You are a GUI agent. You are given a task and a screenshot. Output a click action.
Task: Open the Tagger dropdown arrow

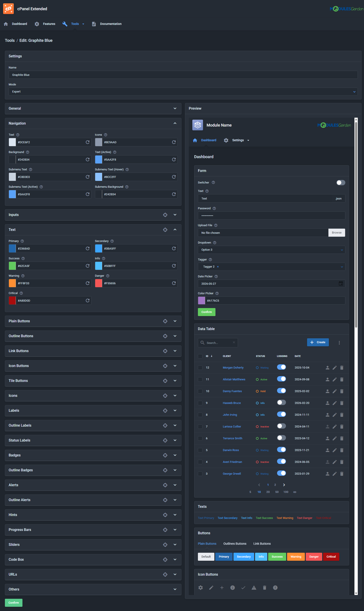coord(342,267)
